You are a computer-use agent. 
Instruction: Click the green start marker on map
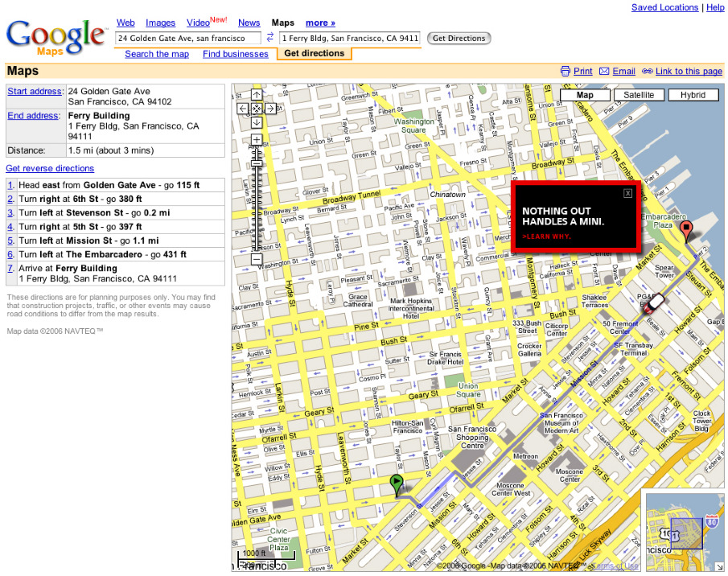(396, 485)
